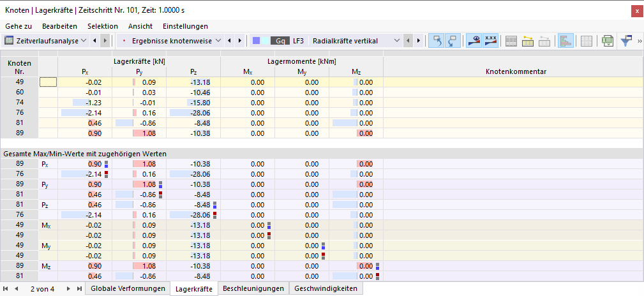Click the focused empty cell beside node 49
Image resolution: width=644 pixels, height=296 pixels.
pos(48,82)
